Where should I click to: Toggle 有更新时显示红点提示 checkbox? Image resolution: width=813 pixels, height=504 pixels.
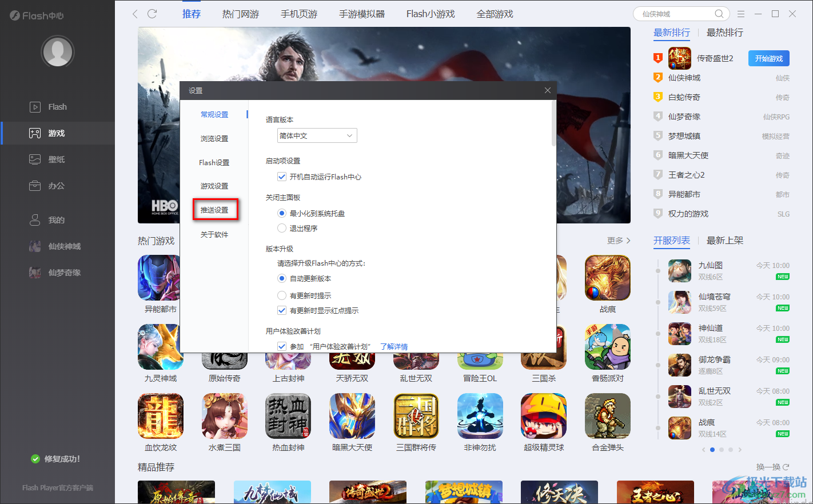coord(282,310)
